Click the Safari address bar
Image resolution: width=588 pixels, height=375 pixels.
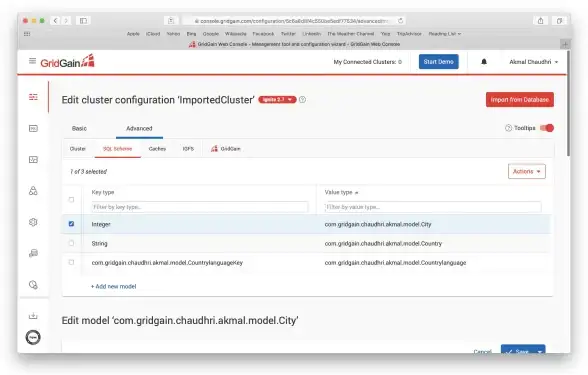(x=293, y=21)
